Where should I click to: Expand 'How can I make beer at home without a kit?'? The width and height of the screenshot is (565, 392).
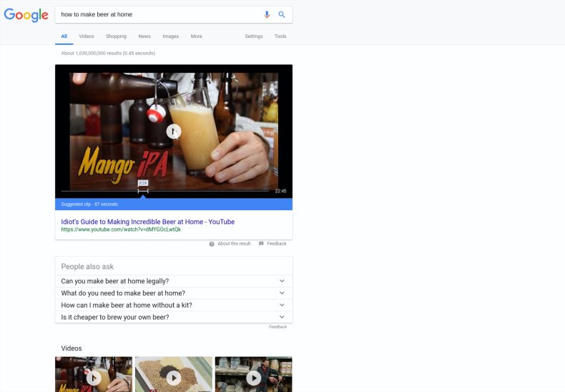(282, 305)
